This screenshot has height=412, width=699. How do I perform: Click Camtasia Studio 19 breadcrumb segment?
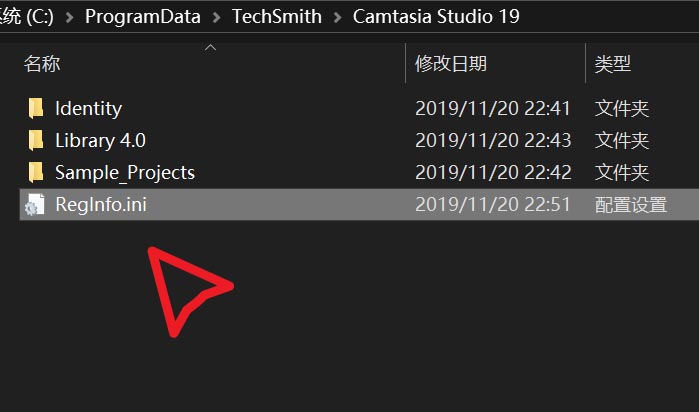(436, 17)
